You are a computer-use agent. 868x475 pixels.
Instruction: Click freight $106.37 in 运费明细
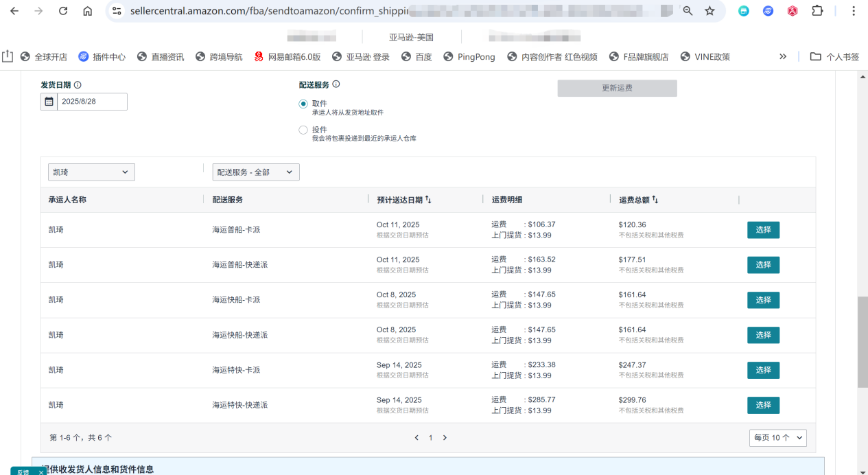(541, 224)
